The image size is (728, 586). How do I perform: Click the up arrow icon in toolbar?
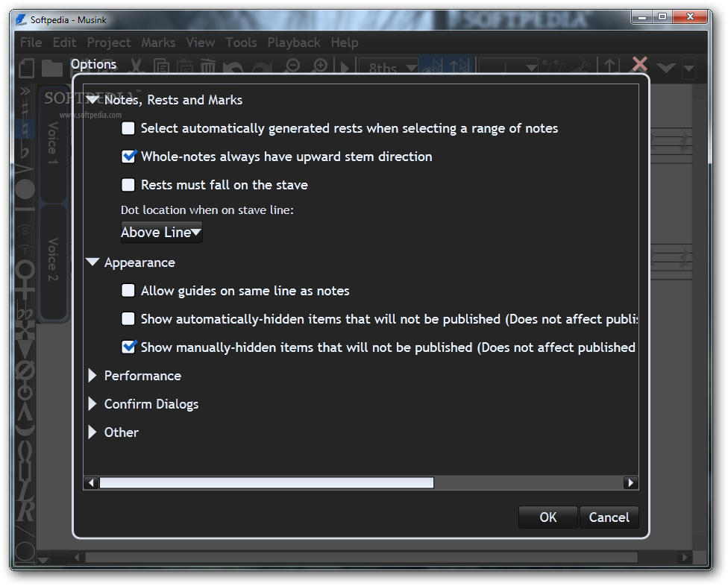point(610,66)
